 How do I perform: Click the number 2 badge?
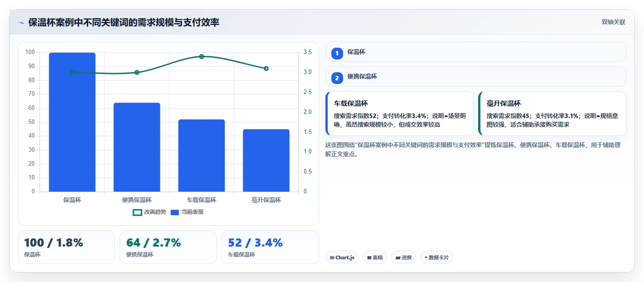tap(337, 78)
